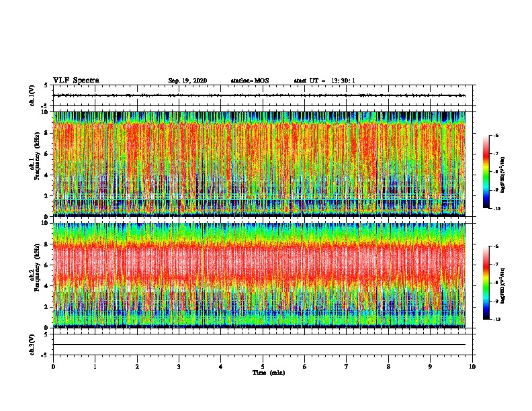
Task: Click the "Time (min)" x-axis label
Action: coord(269,373)
